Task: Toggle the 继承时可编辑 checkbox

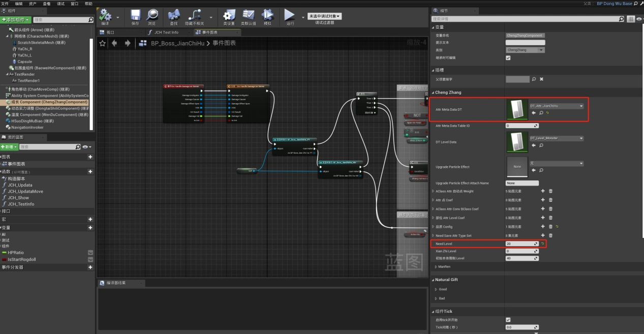Action: [508, 58]
